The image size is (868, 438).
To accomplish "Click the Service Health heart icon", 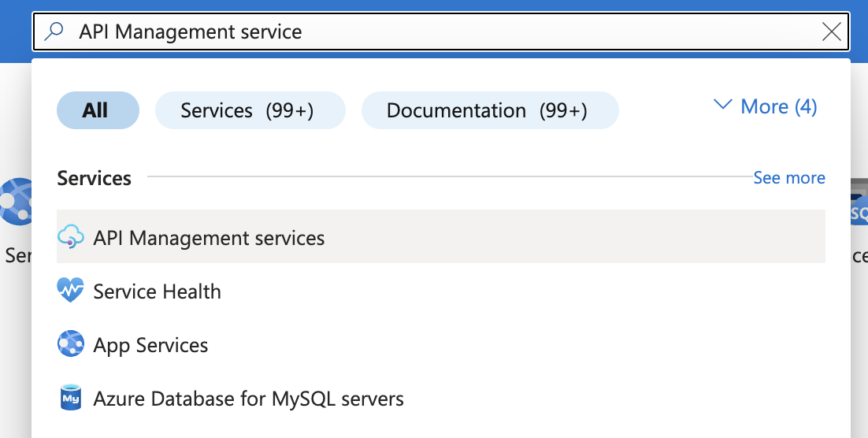I will tap(71, 291).
